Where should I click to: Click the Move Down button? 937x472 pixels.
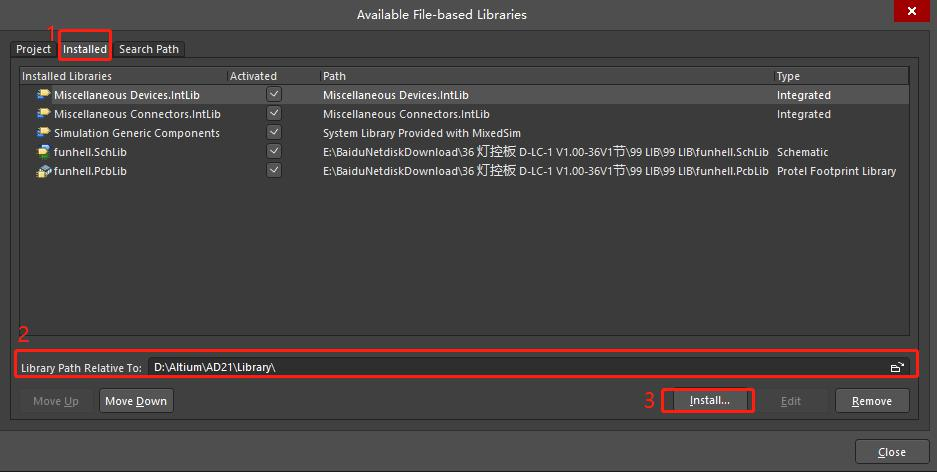(136, 401)
